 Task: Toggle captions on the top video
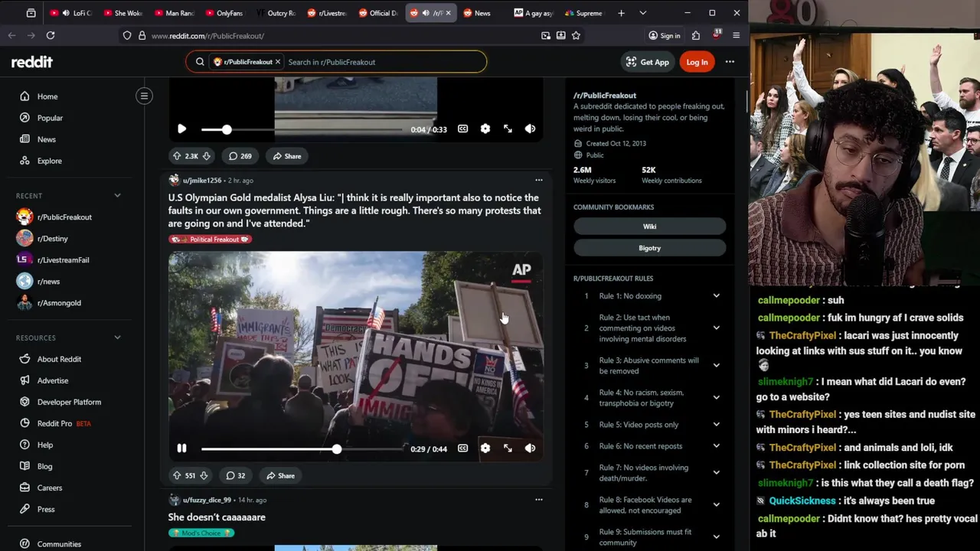tap(462, 129)
